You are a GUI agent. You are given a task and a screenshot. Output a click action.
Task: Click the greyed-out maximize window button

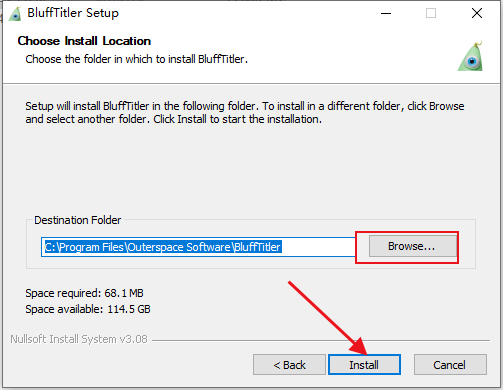[431, 13]
